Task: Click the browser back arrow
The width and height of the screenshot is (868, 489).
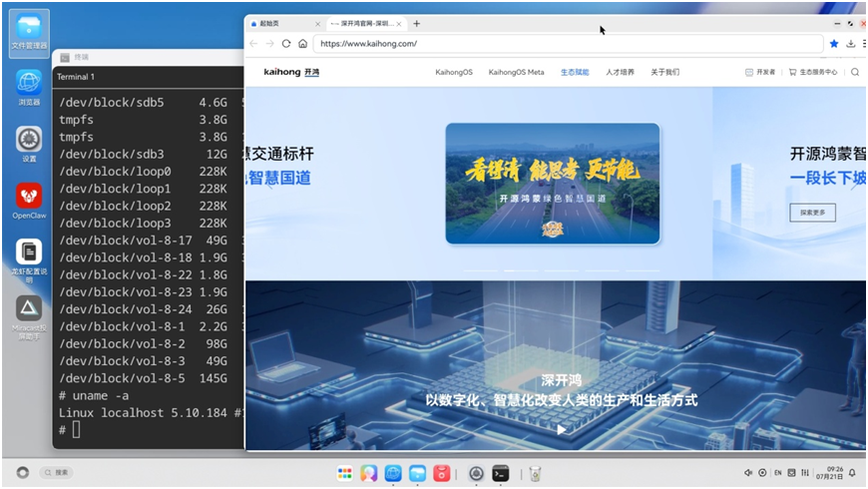Action: pos(253,43)
